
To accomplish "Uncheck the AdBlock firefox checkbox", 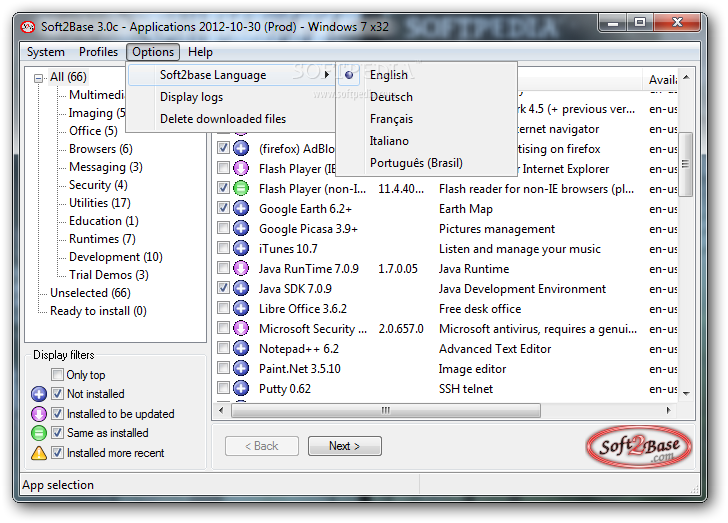I will coord(223,148).
